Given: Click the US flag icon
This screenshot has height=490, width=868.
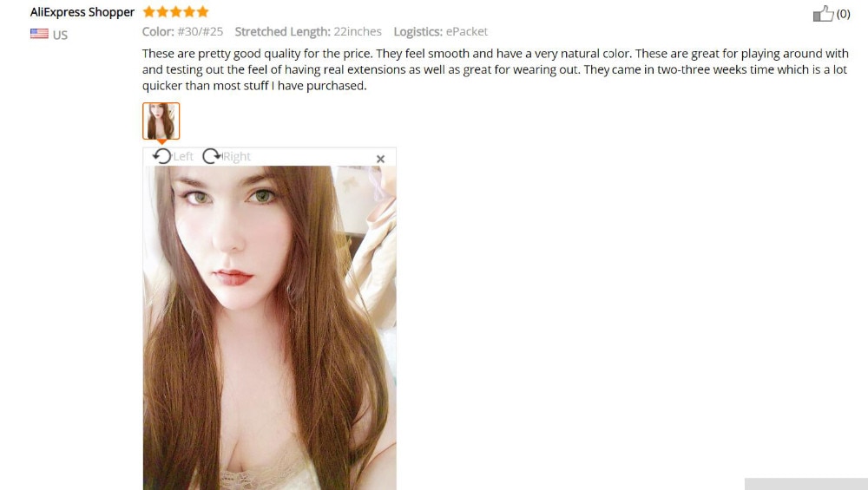Looking at the screenshot, I should pos(39,34).
